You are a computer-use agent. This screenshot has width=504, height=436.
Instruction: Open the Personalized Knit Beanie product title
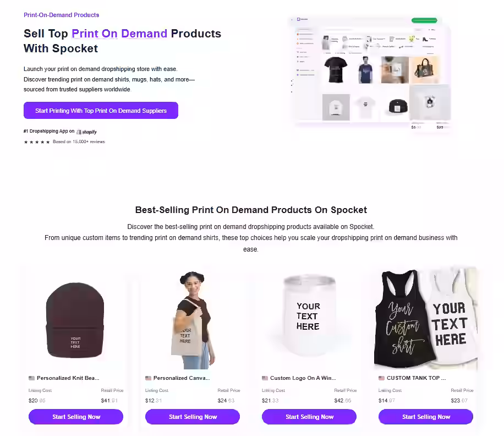click(68, 378)
